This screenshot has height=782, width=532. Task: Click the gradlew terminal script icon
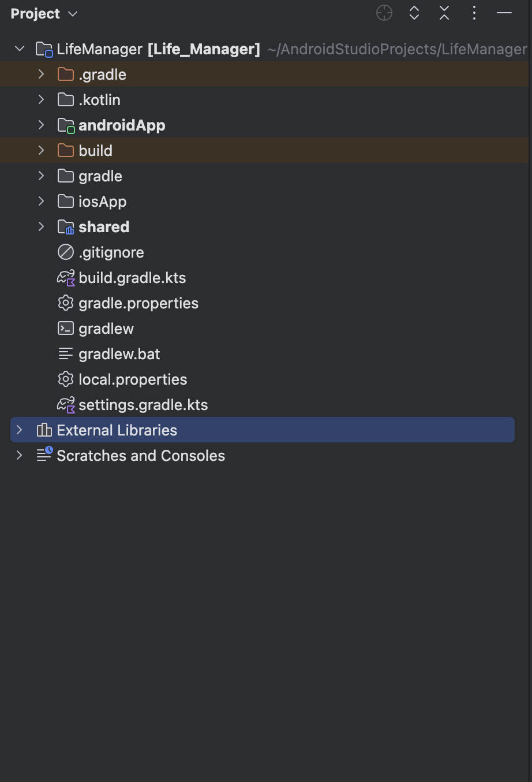pos(66,329)
